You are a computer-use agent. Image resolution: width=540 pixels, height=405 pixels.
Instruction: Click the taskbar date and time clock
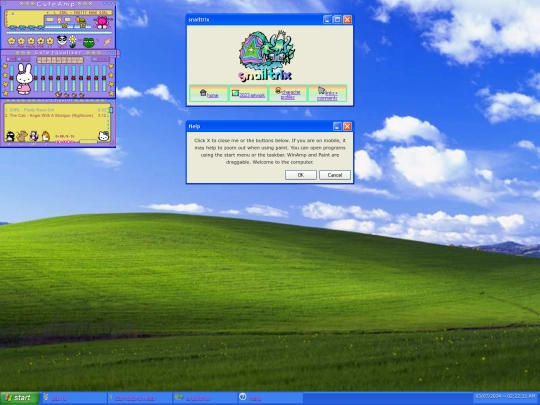point(505,397)
